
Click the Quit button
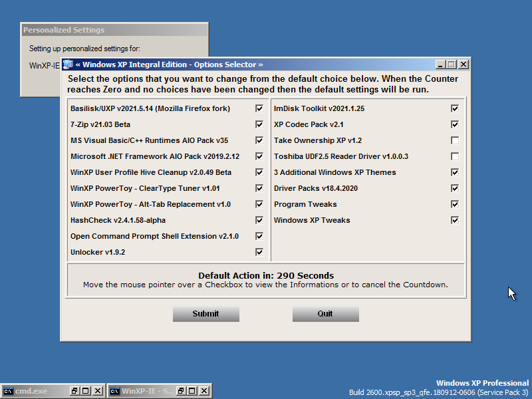tap(325, 314)
